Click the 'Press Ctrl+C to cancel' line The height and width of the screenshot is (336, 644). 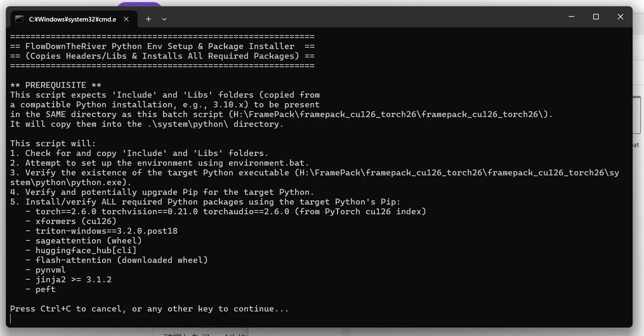point(149,309)
